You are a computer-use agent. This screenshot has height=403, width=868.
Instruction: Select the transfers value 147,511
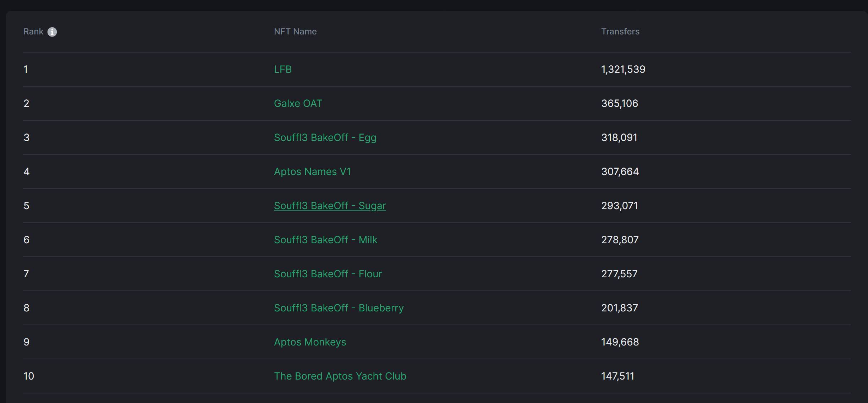(617, 376)
